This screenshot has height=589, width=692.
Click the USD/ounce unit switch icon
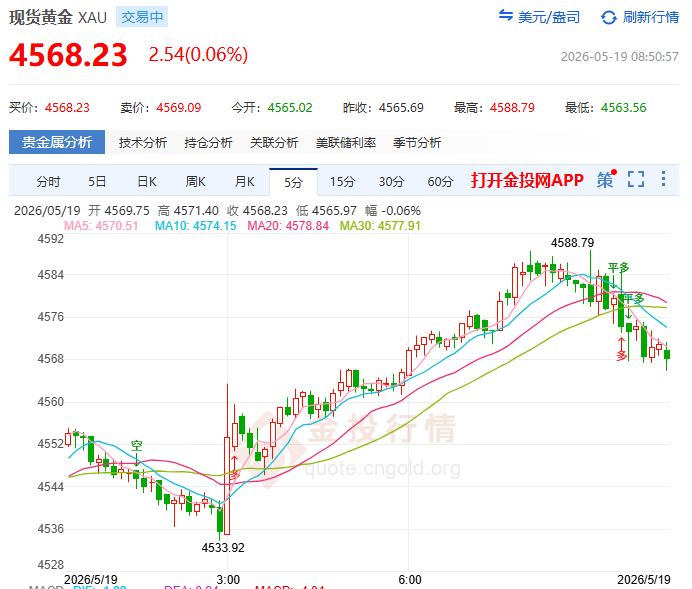[x=506, y=16]
